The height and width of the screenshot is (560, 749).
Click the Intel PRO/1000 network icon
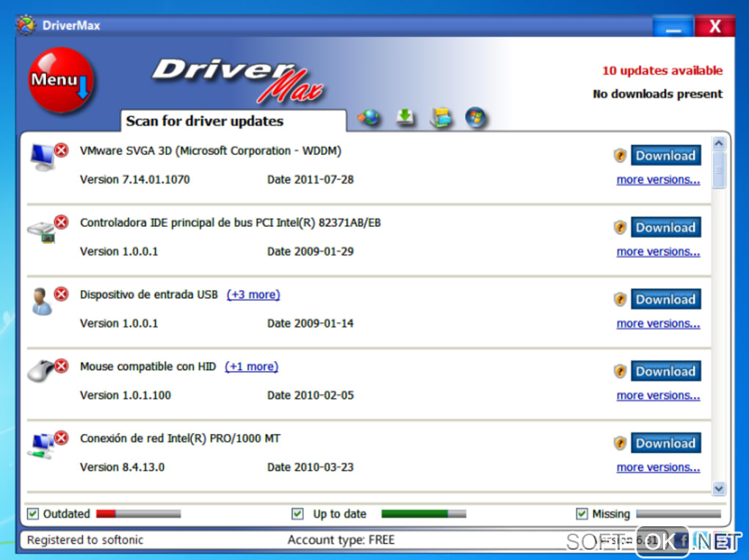[42, 446]
